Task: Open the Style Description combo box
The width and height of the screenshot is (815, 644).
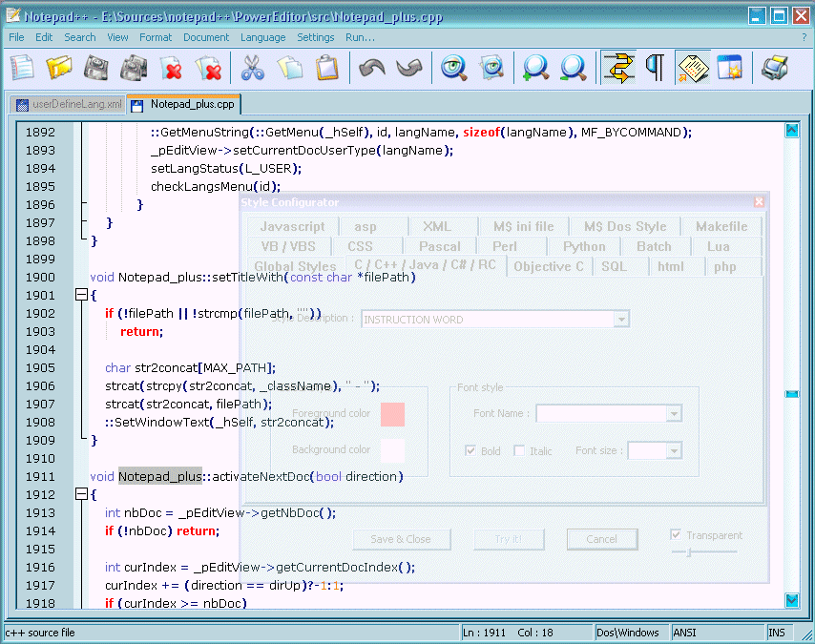Action: click(x=621, y=319)
